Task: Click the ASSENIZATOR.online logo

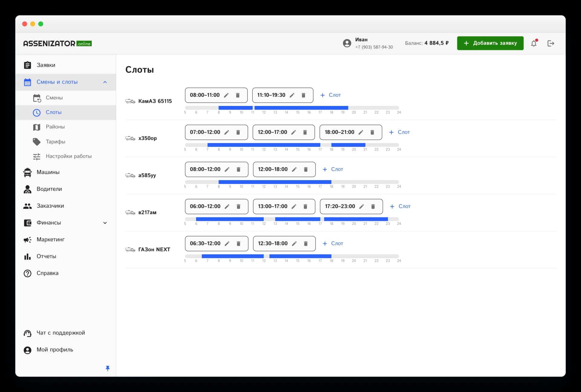Action: pyautogui.click(x=57, y=44)
